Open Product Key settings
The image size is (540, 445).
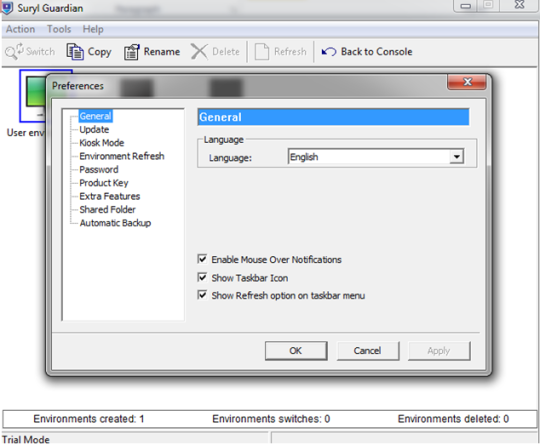tap(104, 183)
